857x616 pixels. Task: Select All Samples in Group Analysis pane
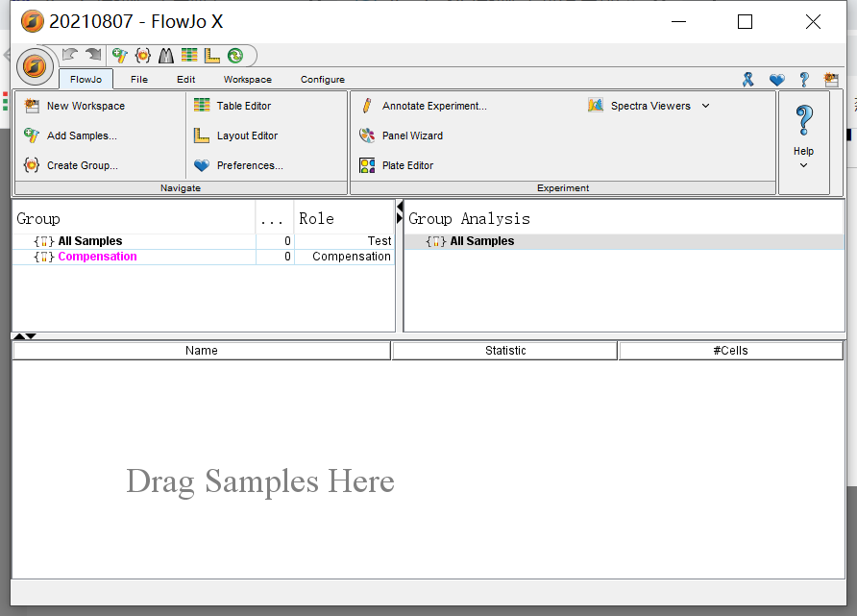point(624,241)
